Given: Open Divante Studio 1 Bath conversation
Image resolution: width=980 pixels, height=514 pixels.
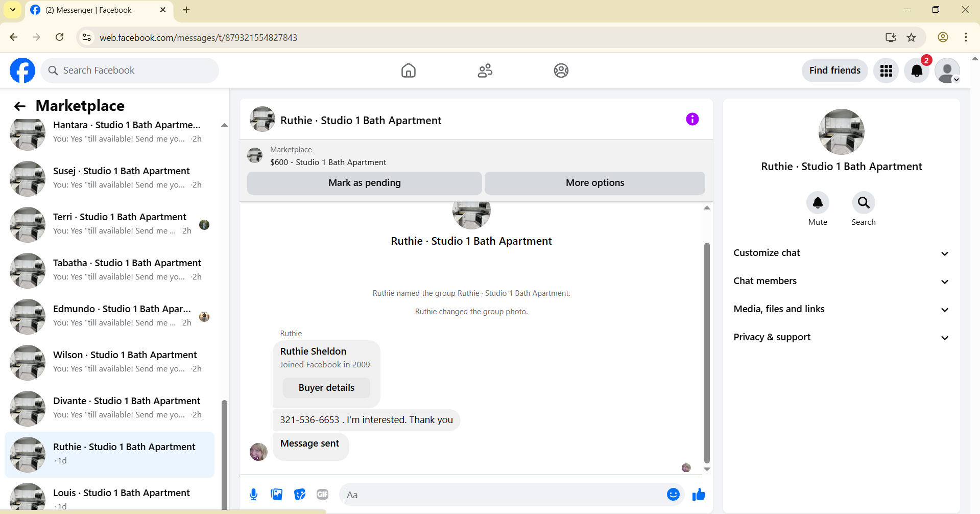Looking at the screenshot, I should 109,408.
